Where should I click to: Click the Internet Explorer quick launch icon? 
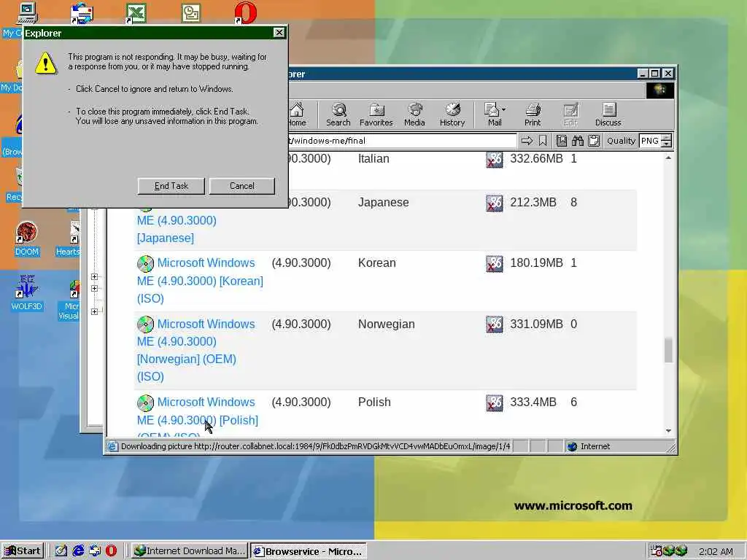point(78,551)
